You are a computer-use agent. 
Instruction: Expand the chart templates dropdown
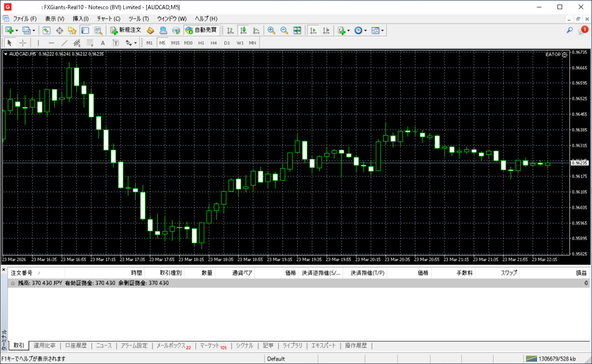[x=382, y=30]
